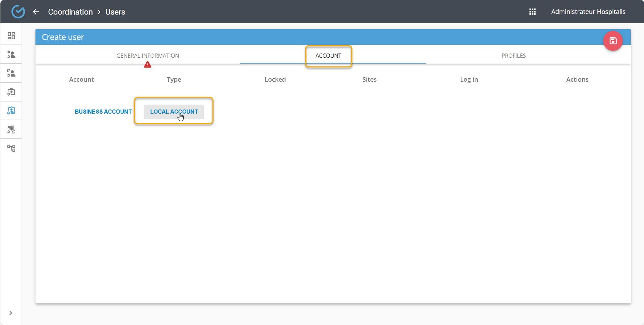Screen dimensions: 644x325
Task: Click the back arrow in header
Action: point(36,12)
